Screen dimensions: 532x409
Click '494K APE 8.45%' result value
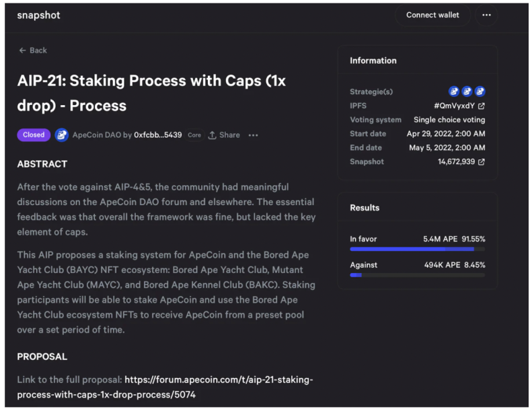(455, 265)
